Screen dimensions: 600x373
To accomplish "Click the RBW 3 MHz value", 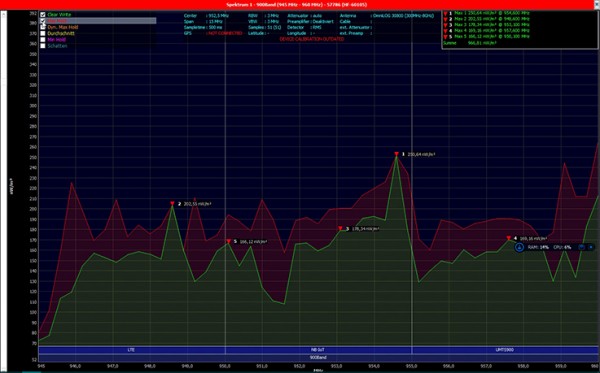I will point(273,16).
